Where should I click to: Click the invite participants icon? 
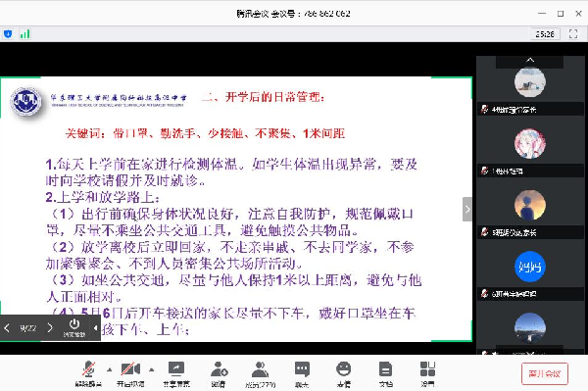tap(219, 373)
